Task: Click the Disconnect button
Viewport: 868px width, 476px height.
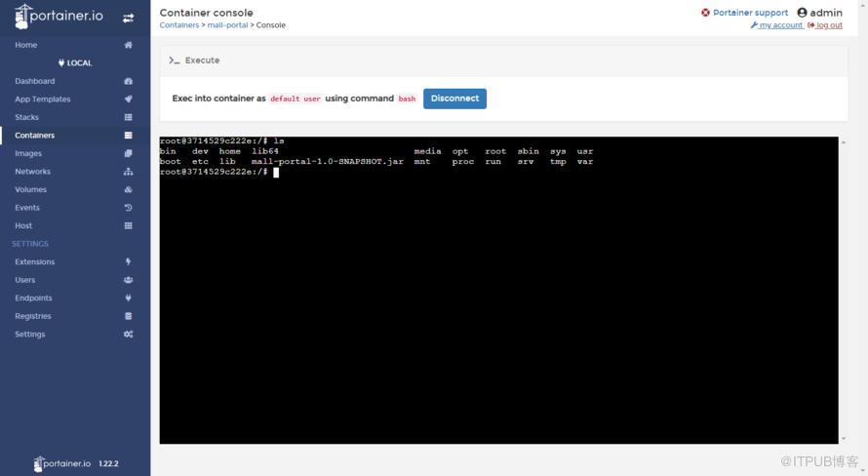Action: [455, 99]
